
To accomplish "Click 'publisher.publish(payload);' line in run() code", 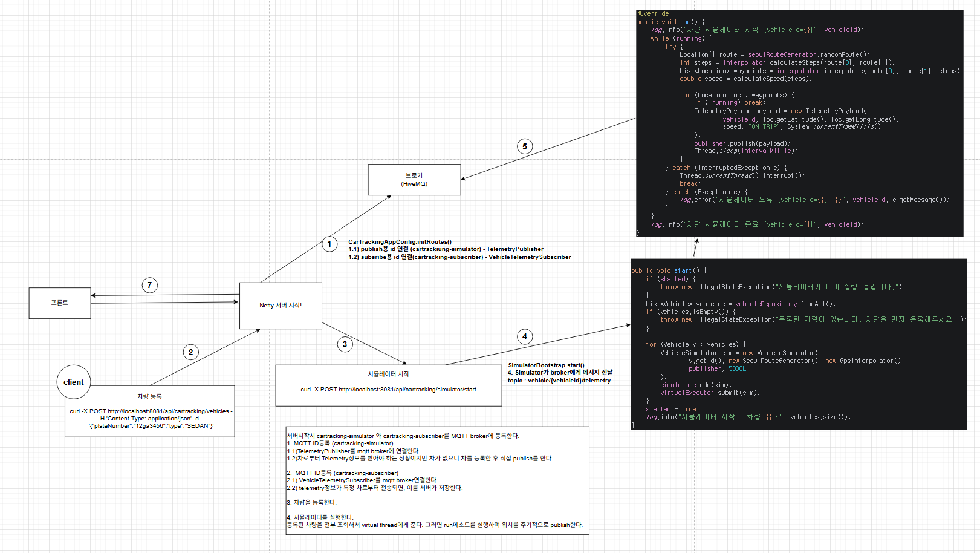I will pos(742,143).
